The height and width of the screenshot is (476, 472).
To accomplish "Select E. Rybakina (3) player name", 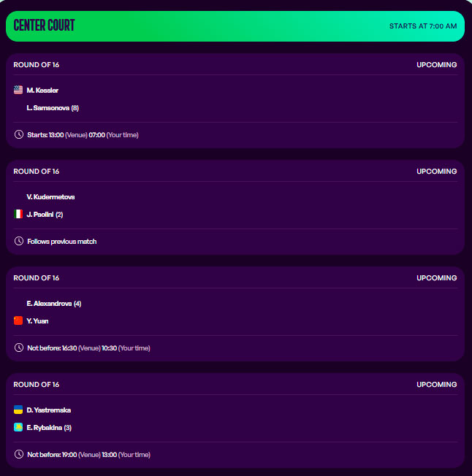I will 49,428.
